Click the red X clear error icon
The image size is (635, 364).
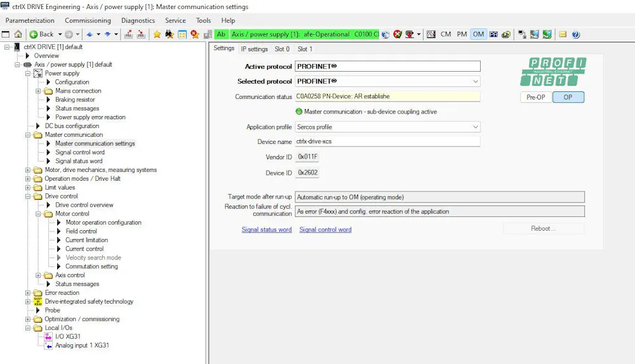(398, 34)
